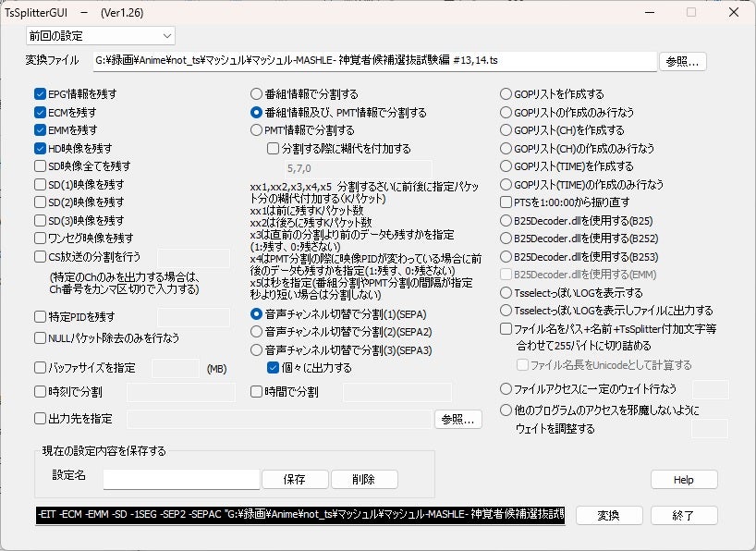
Task: Choose 音声チャンネル切替で分割(2)(SEPA2) option
Action: pyautogui.click(x=256, y=332)
